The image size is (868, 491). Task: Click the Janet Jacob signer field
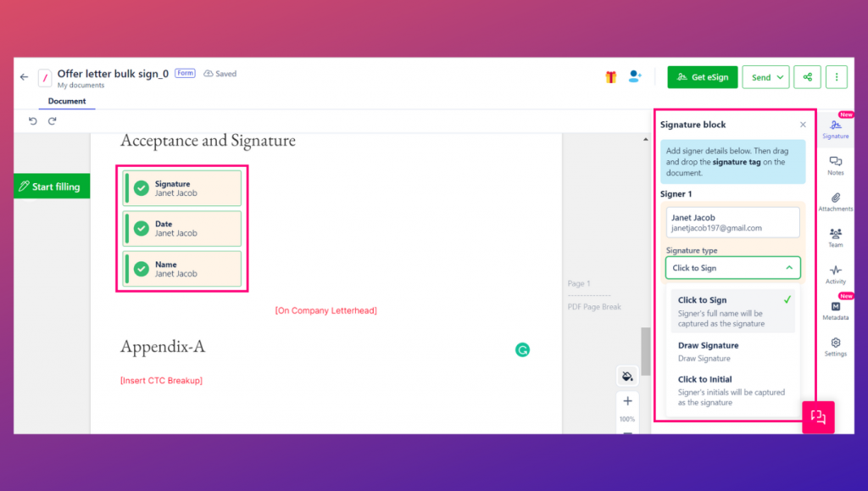(732, 222)
